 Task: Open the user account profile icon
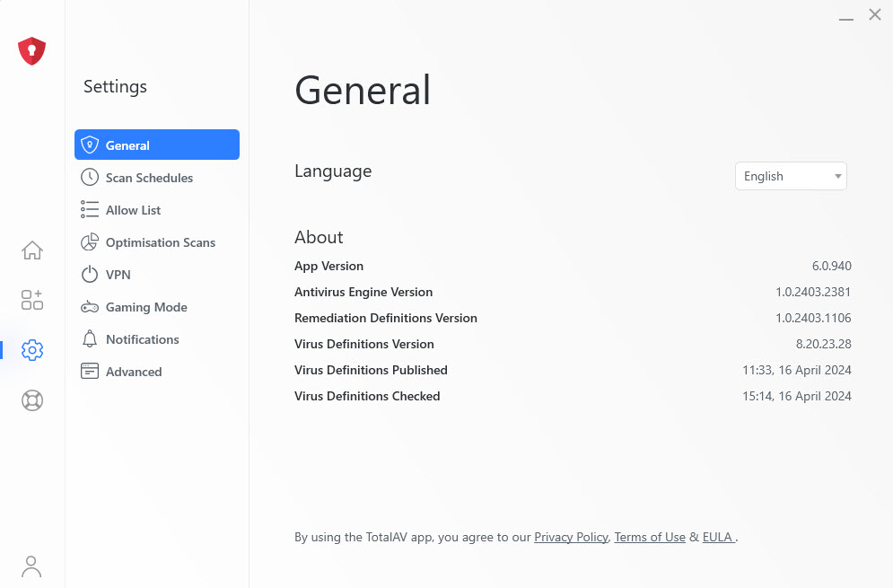(31, 566)
